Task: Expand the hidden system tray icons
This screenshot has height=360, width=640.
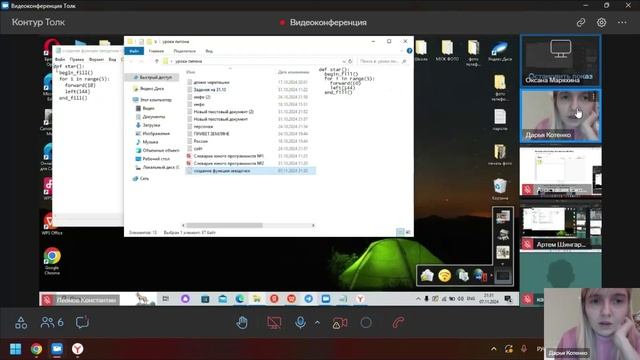Action: (494, 349)
